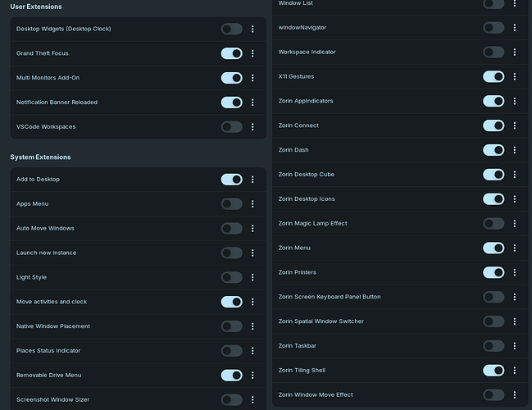Enable the Desktop Widgets (Desktop Clock) extension
The image size is (532, 410).
[x=232, y=29]
